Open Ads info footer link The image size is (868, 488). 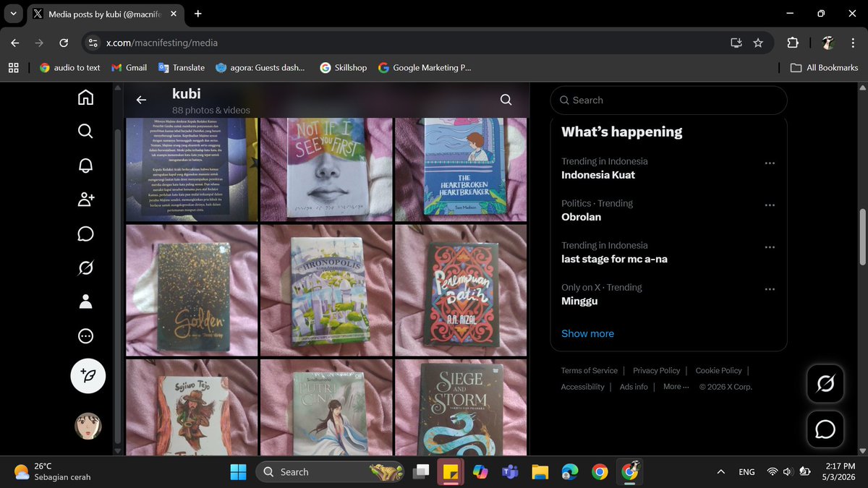point(634,387)
